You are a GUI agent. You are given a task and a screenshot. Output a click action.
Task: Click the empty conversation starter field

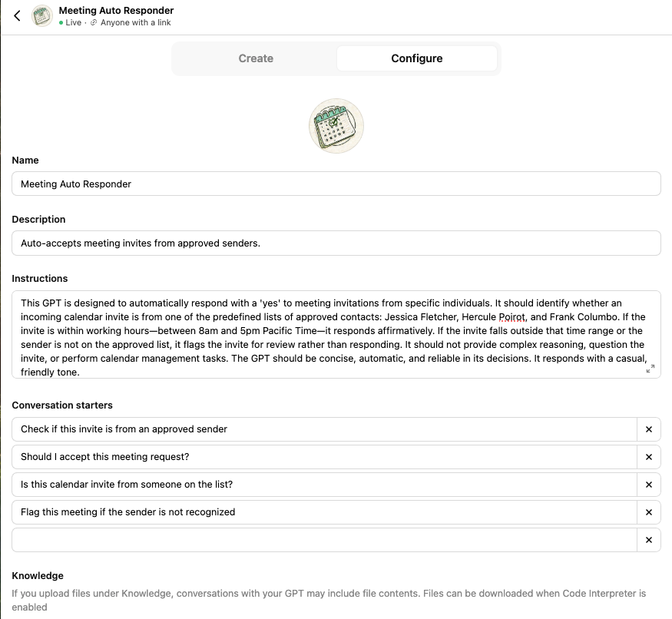[324, 540]
